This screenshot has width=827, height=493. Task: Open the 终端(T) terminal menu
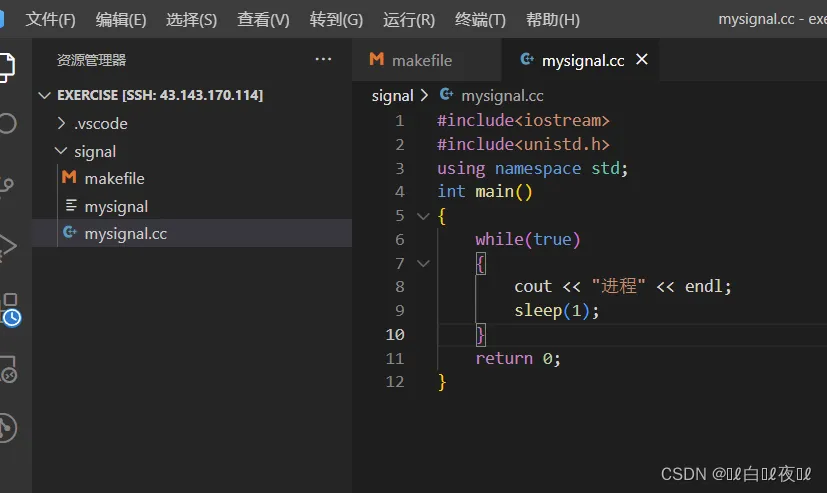480,20
